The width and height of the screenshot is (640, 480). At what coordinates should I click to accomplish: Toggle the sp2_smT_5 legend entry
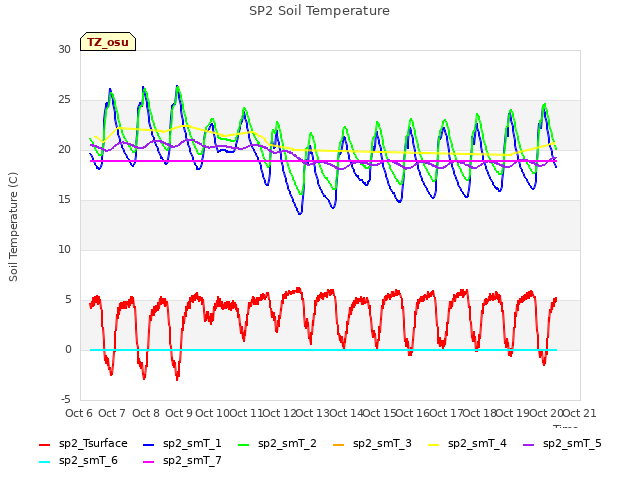point(562,443)
